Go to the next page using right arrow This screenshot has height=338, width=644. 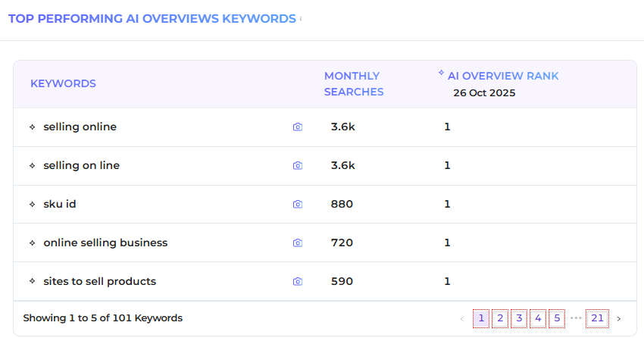click(x=619, y=319)
